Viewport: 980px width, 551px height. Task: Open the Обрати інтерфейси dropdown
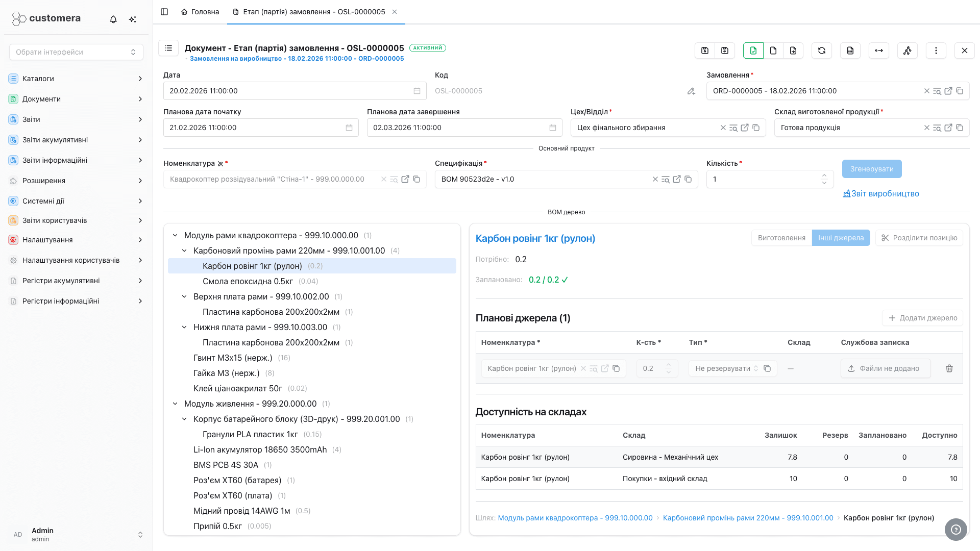point(76,52)
